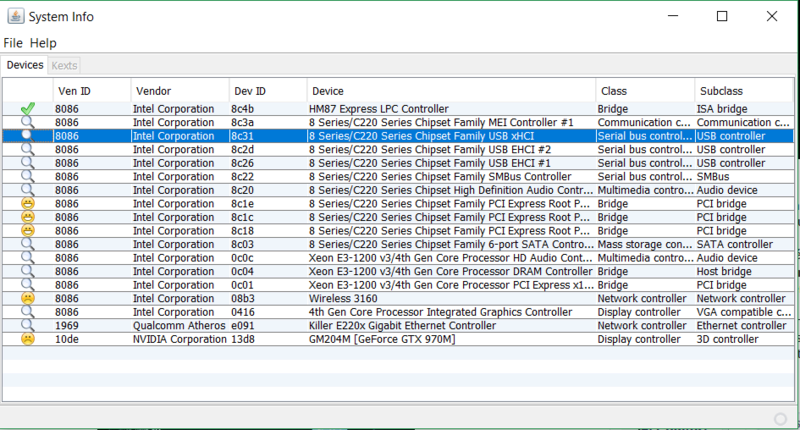Viewport: 800px width, 430px height.
Task: Click the 08b3 device ID cell
Action: coord(242,298)
